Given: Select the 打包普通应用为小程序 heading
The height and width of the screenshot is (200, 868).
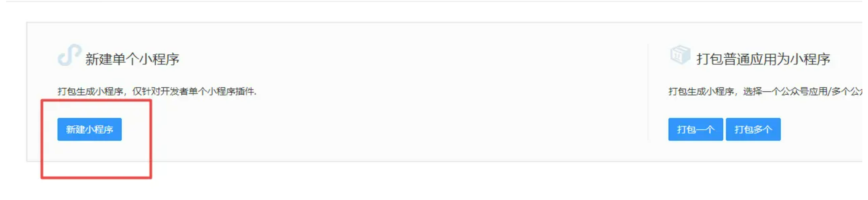Looking at the screenshot, I should [763, 59].
